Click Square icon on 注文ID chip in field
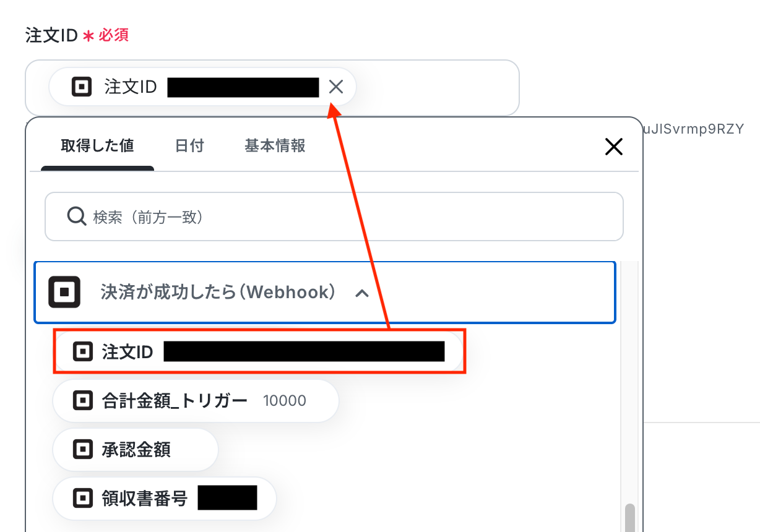The height and width of the screenshot is (532, 760). 82,87
